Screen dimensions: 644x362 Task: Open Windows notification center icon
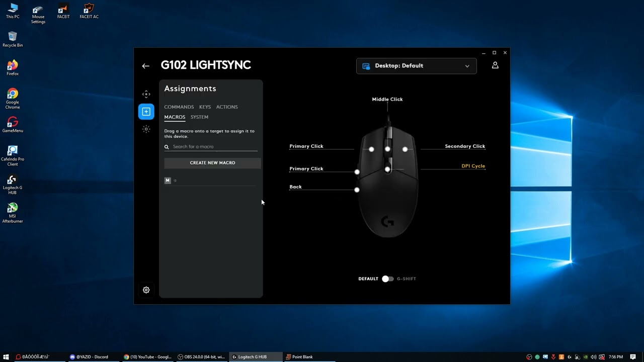pyautogui.click(x=633, y=357)
